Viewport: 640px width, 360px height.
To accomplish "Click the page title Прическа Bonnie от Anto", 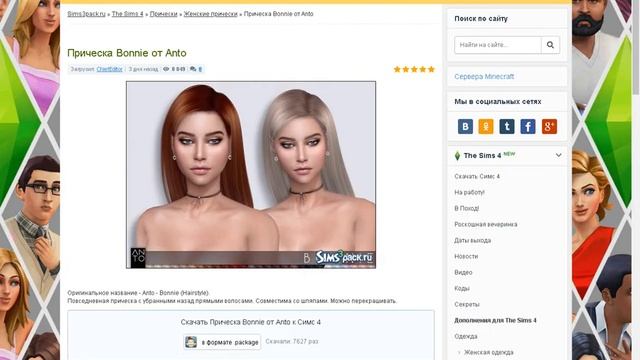I will [127, 53].
